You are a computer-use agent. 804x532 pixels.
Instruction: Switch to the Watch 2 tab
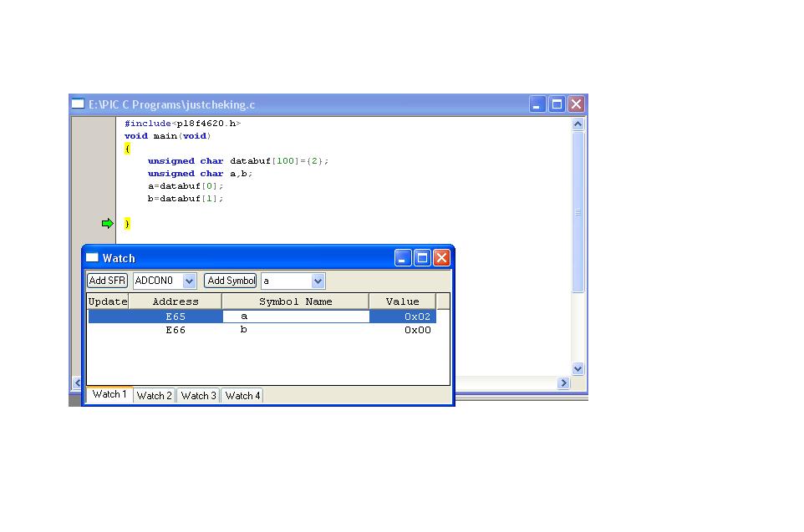tap(155, 396)
